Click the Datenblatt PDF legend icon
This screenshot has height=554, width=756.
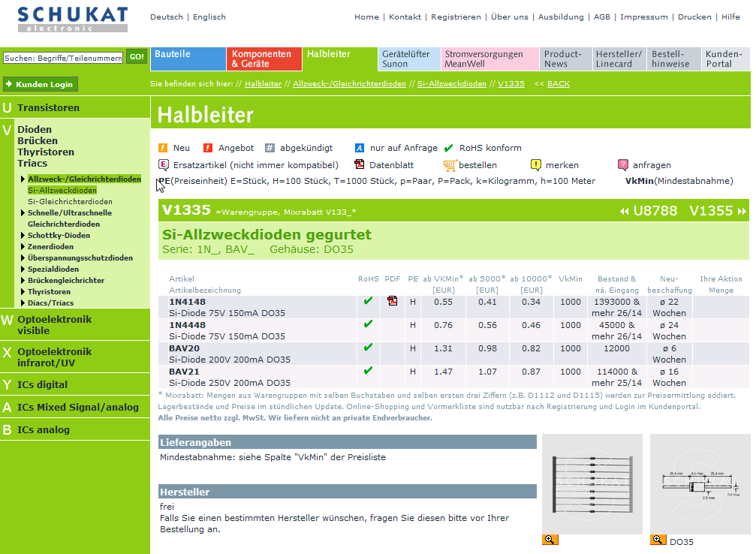tap(359, 164)
